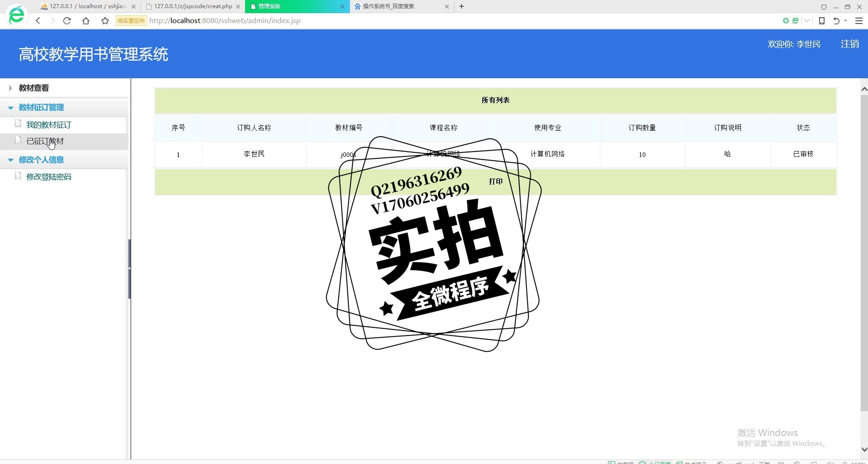The width and height of the screenshot is (868, 464).
Task: Click the green aperture extension icon
Action: tap(786, 21)
